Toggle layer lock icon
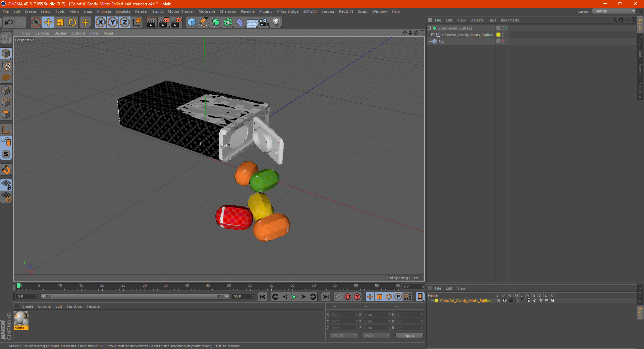The image size is (644, 349). [522, 301]
